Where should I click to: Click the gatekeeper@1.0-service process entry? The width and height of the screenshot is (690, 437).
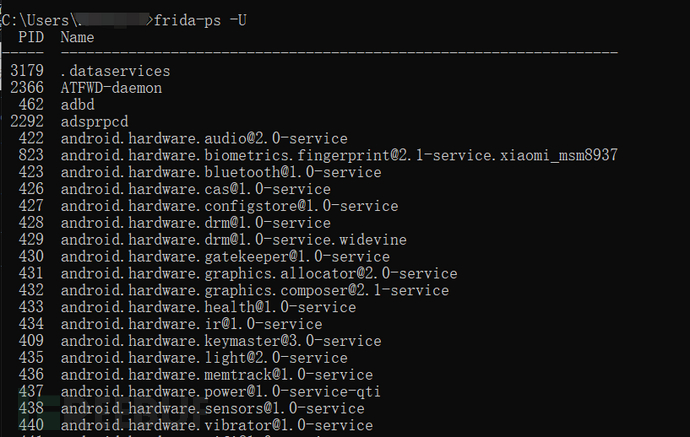225,258
